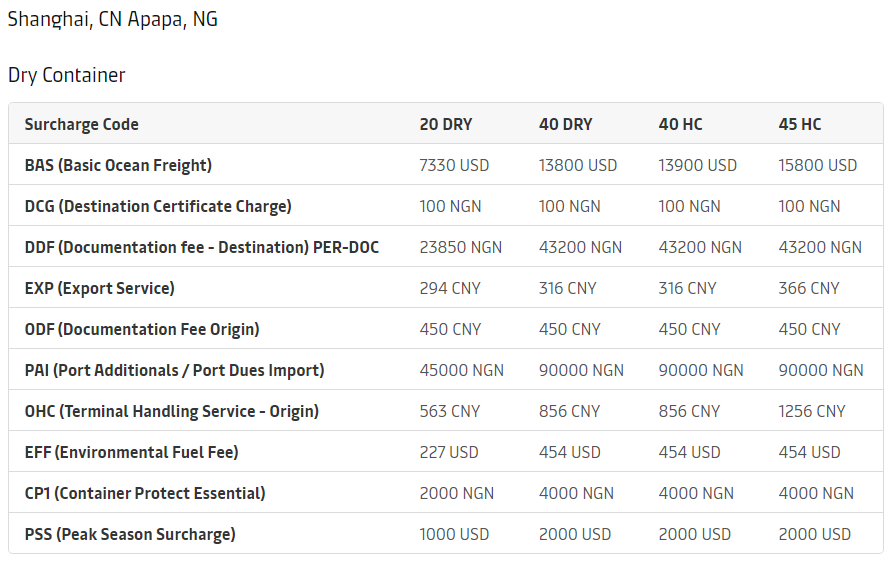893x561 pixels.
Task: Click the Surcharge Code column header
Action: tap(82, 125)
